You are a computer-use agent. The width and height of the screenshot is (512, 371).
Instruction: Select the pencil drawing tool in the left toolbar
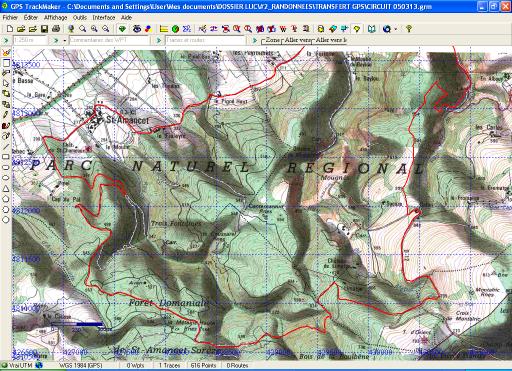(6, 115)
